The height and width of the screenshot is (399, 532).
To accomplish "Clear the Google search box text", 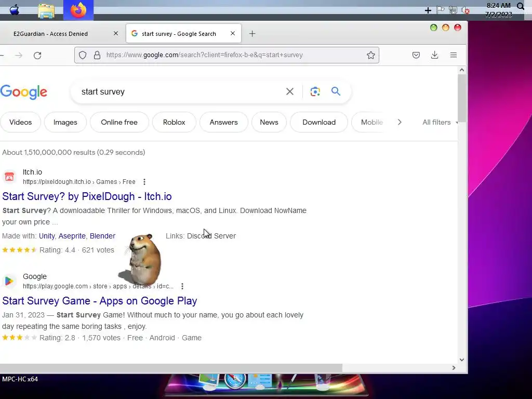I will pyautogui.click(x=290, y=91).
